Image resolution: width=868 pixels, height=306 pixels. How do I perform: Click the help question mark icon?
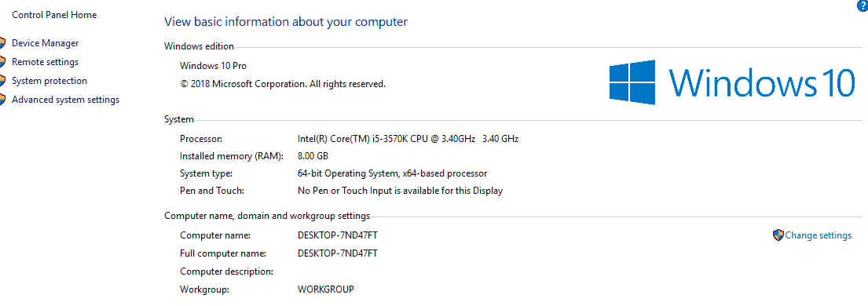pyautogui.click(x=863, y=5)
